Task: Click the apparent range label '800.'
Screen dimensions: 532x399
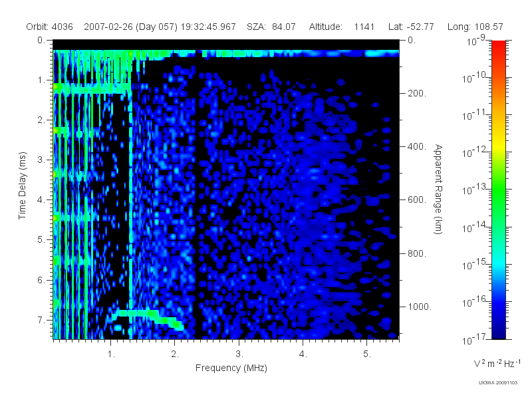Action: [417, 253]
